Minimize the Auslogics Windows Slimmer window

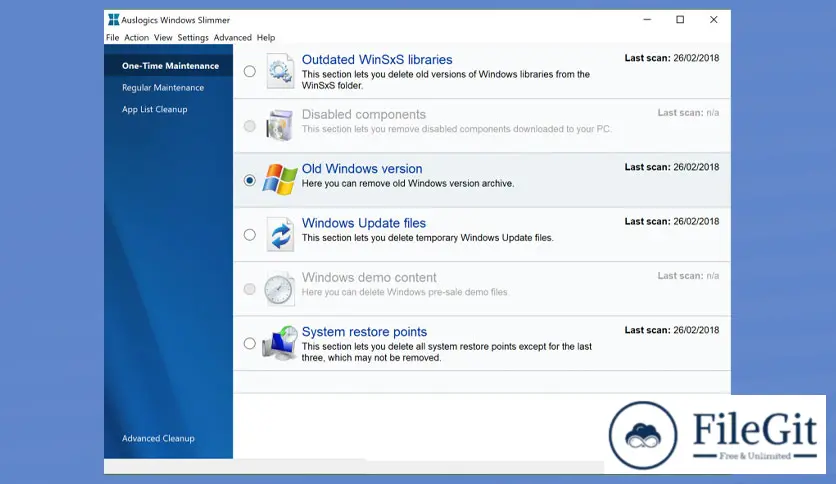point(647,20)
